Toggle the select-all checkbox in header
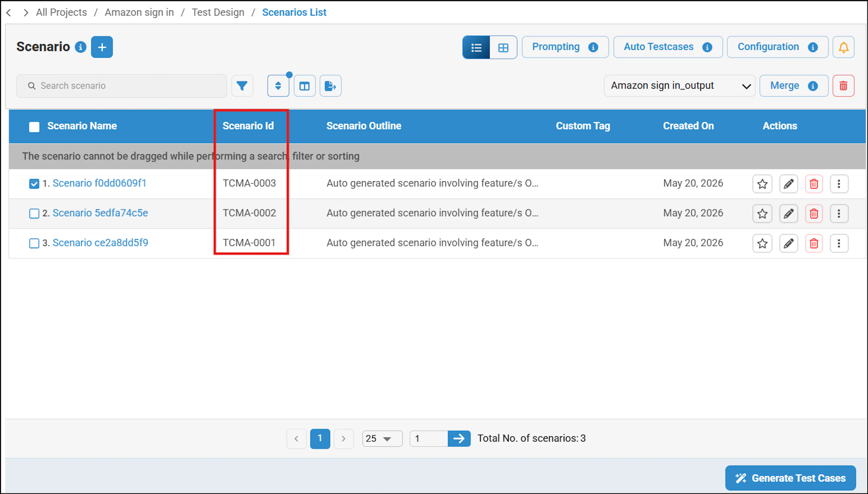Viewport: 868px width, 494px height. point(34,127)
